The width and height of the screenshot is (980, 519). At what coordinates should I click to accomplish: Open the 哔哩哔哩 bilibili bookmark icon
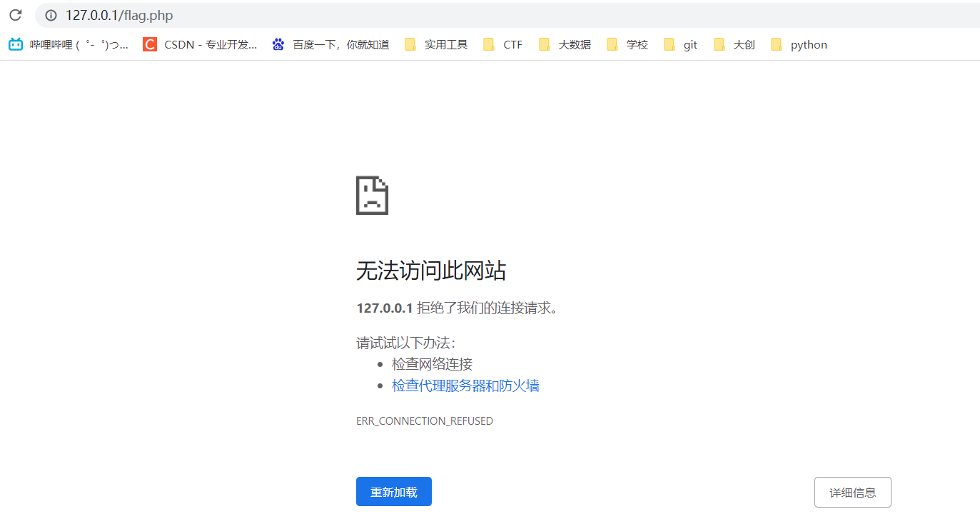click(x=15, y=44)
